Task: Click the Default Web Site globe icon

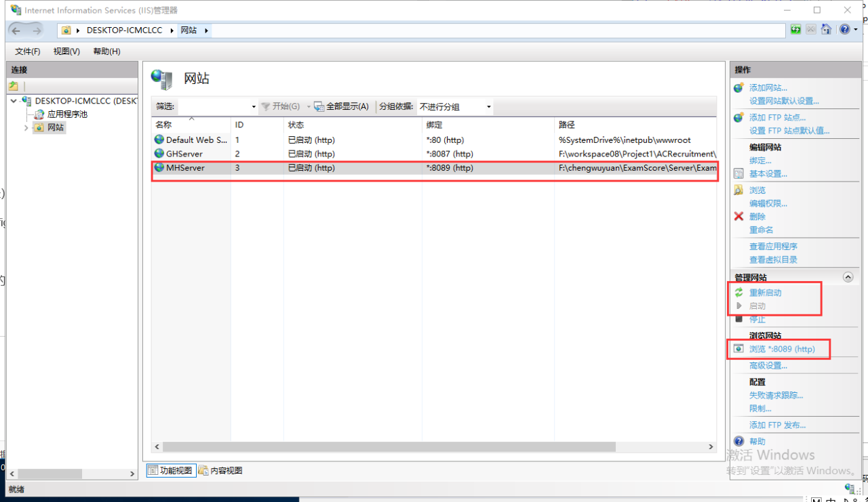Action: pos(159,140)
